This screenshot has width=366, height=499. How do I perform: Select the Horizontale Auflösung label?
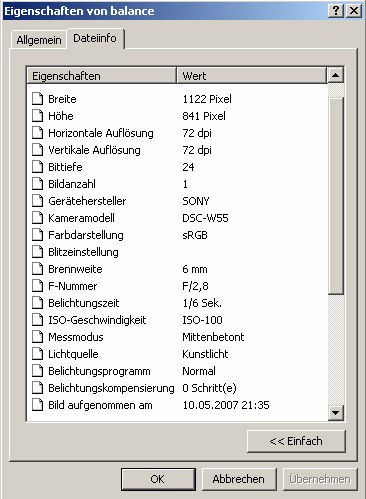(x=101, y=133)
